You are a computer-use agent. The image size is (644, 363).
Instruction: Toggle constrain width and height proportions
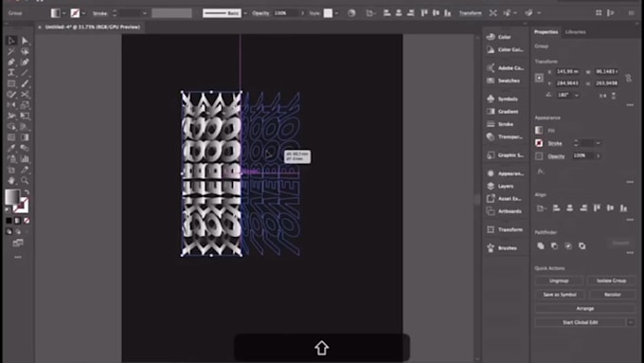[x=629, y=78]
